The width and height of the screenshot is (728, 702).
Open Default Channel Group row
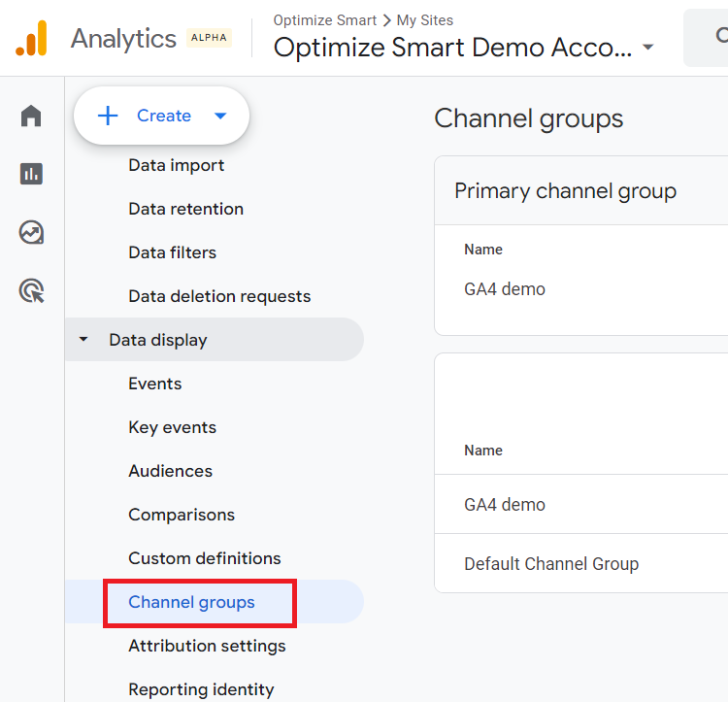click(x=580, y=563)
